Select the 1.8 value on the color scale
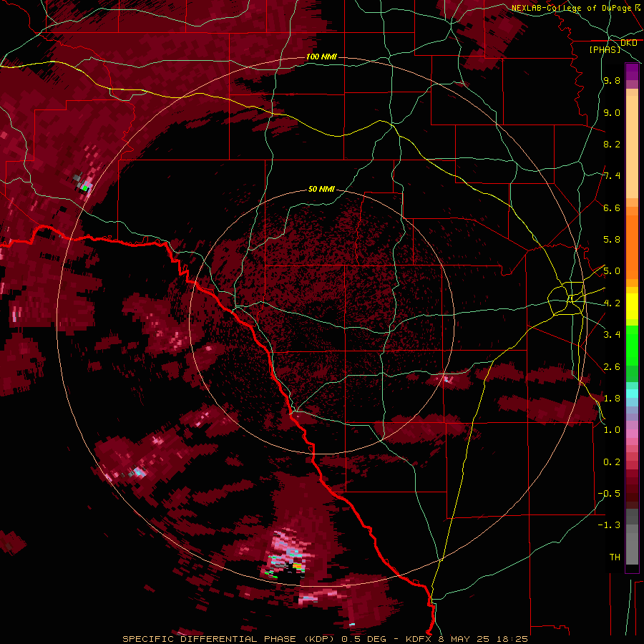Image resolution: width=644 pixels, height=644 pixels. point(612,399)
